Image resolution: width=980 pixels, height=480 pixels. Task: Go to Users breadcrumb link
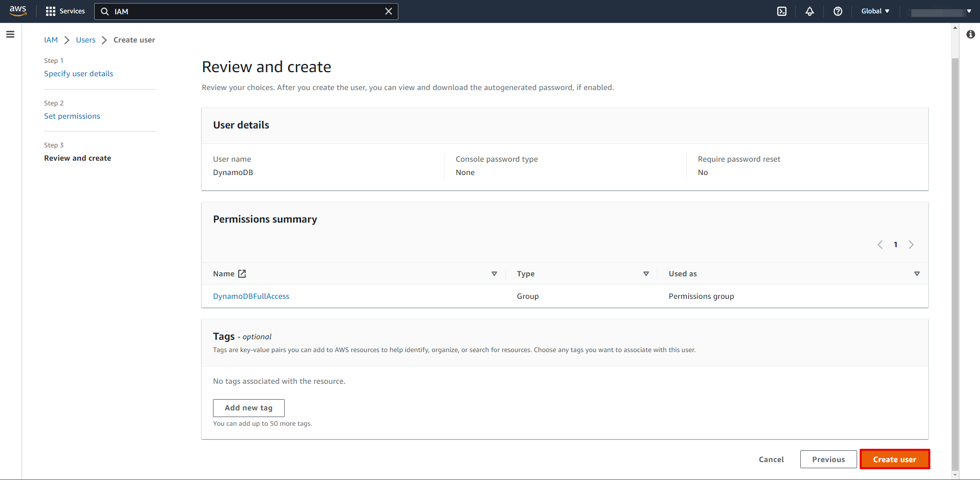[x=86, y=40]
